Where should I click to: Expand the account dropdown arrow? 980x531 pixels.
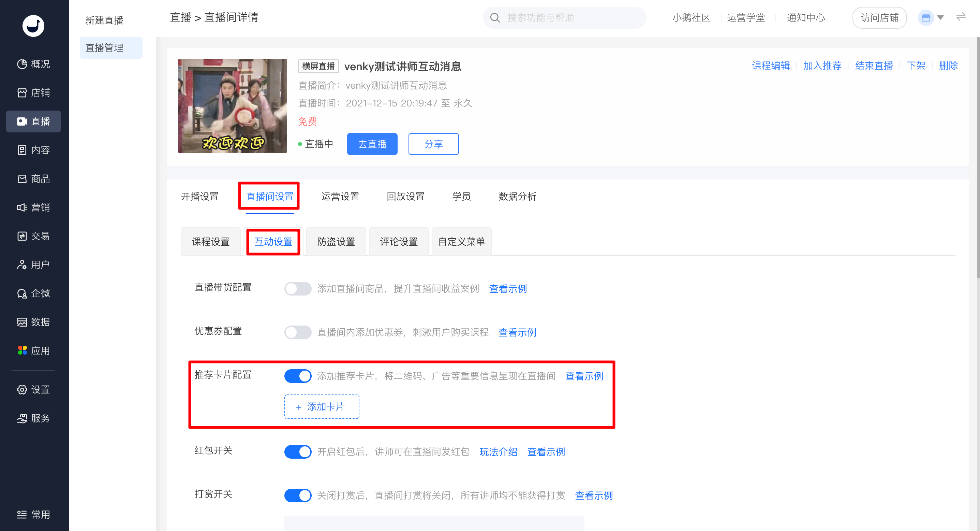tap(940, 17)
